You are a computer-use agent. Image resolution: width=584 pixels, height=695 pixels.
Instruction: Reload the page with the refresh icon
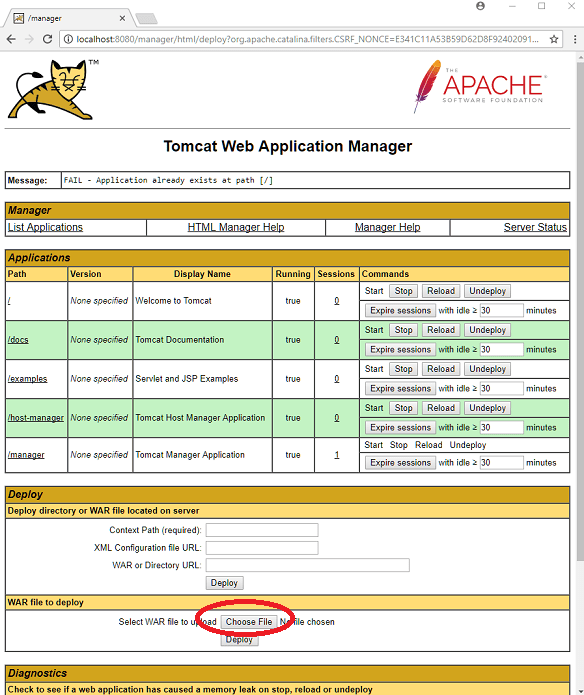click(x=47, y=39)
